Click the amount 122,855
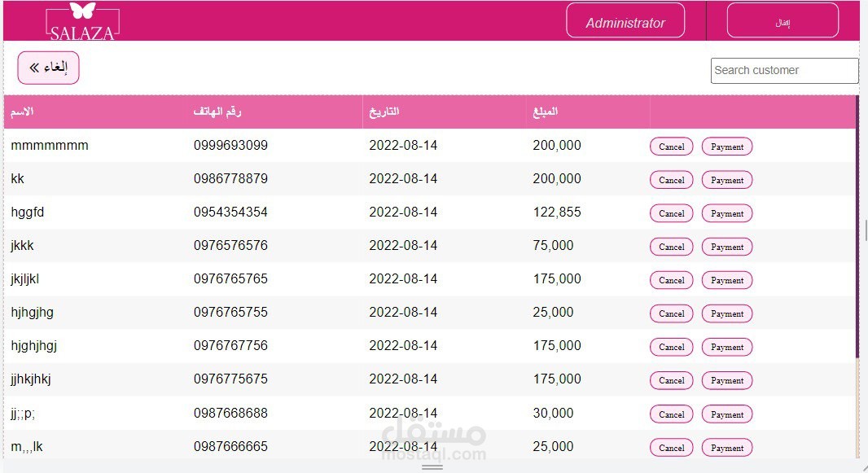The width and height of the screenshot is (868, 473). [x=557, y=212]
